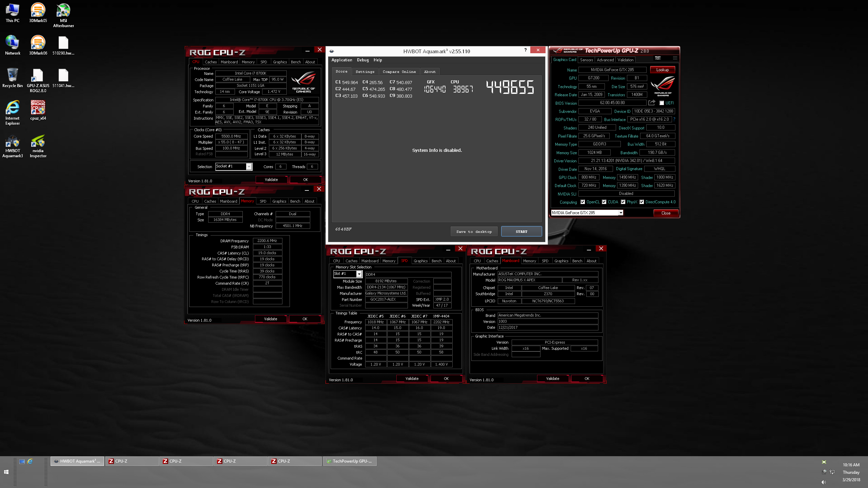Open Caches tab in top CPU-Z window
Image resolution: width=868 pixels, height=488 pixels.
pyautogui.click(x=211, y=62)
